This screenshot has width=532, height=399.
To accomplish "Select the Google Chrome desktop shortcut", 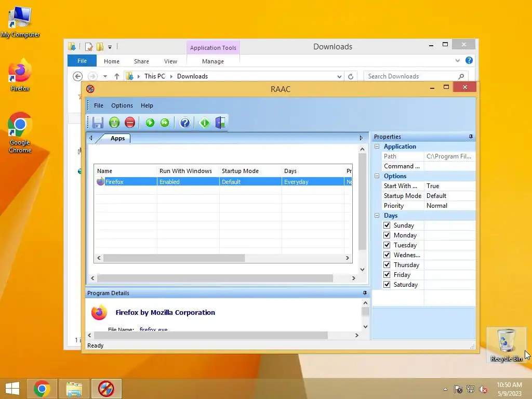I will coord(20,132).
